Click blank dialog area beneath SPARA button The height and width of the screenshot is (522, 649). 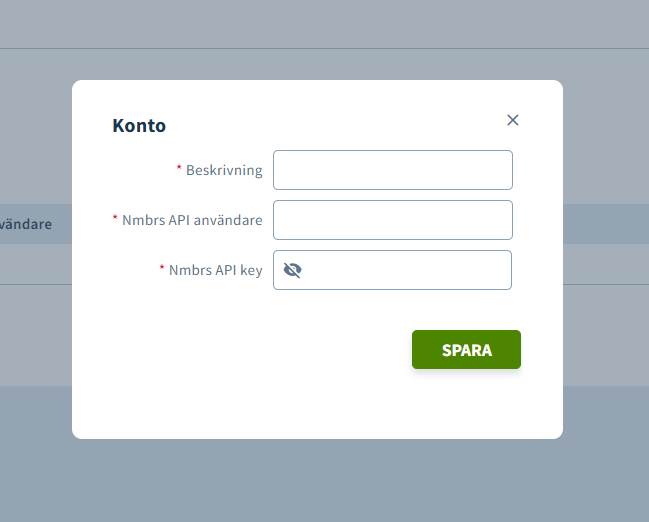tap(466, 405)
